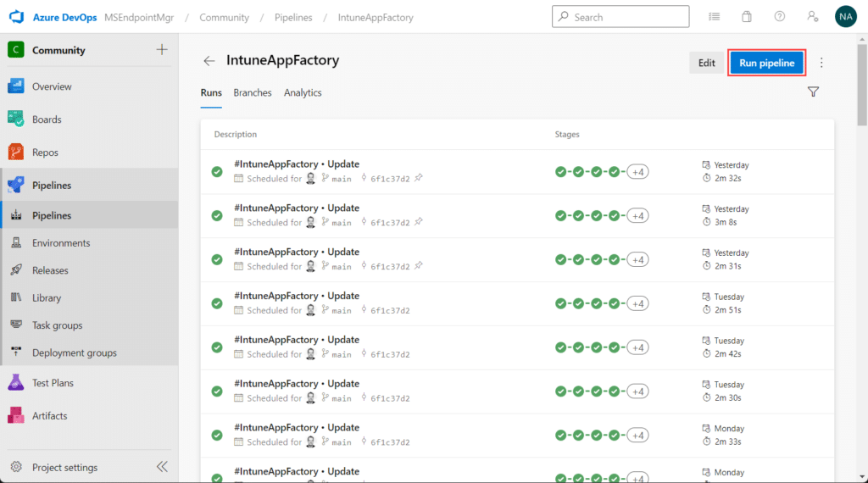Click the Community project name in sidebar

(58, 50)
